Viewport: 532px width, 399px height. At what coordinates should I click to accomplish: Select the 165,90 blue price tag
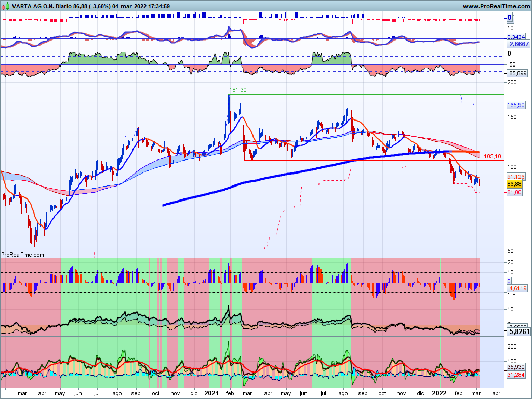tap(515, 105)
